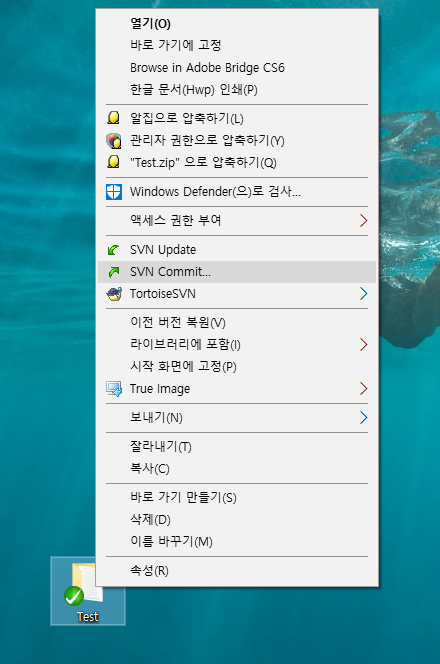This screenshot has height=664, width=440.
Task: Choose 이름 바꾸기(M)
Action: [x=237, y=541]
